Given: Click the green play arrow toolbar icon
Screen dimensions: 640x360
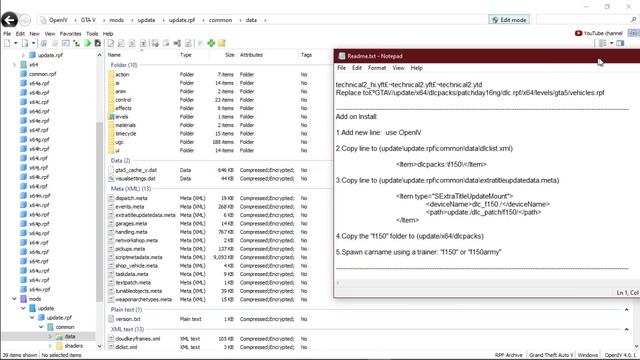Looking at the screenshot, I should (x=88, y=43).
